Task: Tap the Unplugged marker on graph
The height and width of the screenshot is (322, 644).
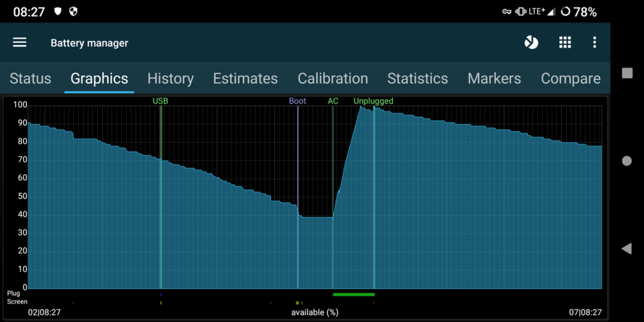Action: pyautogui.click(x=374, y=101)
